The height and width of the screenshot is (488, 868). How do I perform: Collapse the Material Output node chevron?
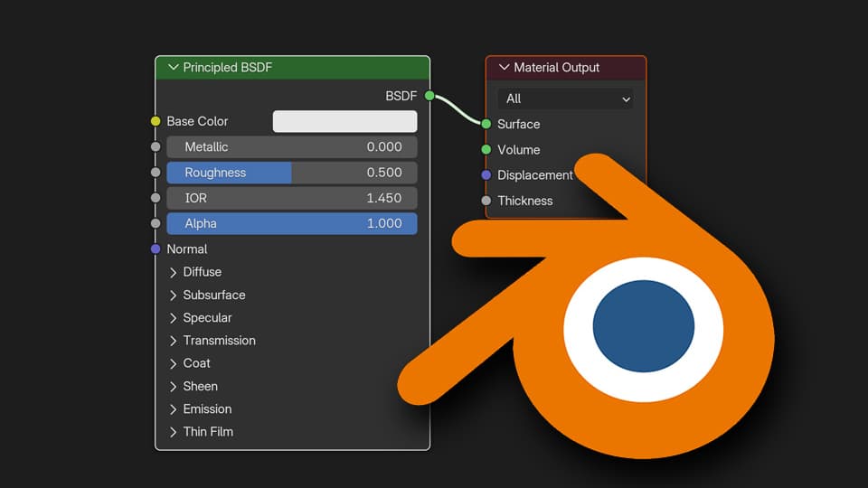point(504,68)
